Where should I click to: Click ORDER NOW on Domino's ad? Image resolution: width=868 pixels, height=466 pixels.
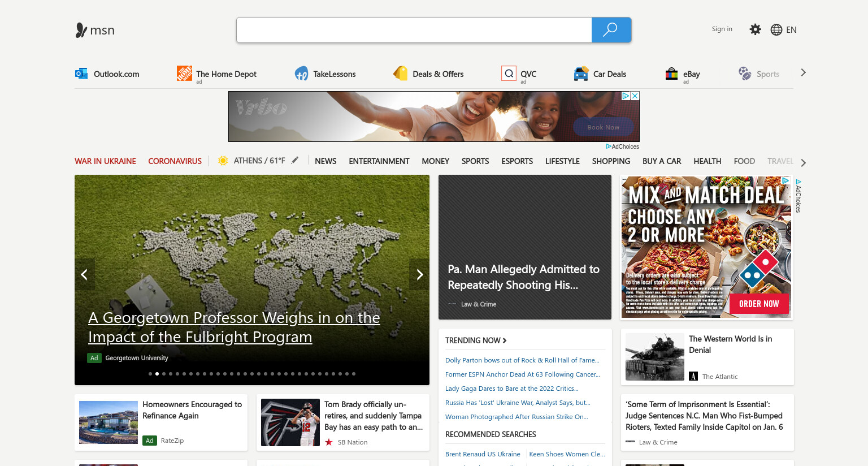759,304
